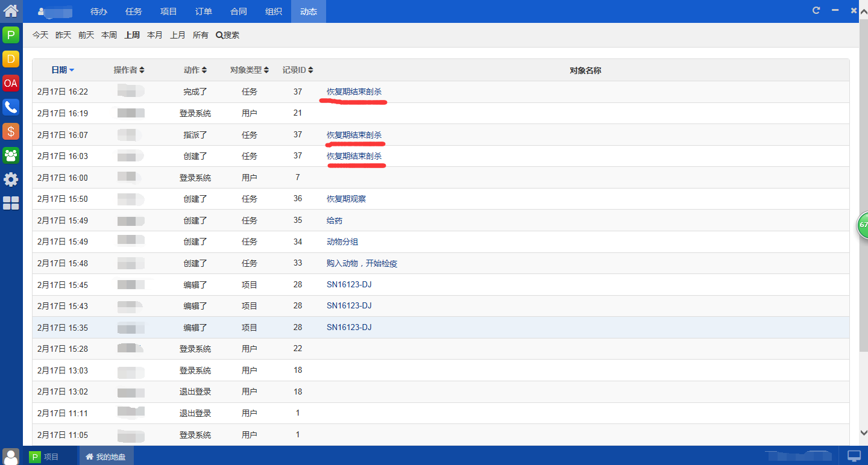Viewport: 868px width, 465px height.
Task: Click the vertical scrollbar on right
Action: point(863,181)
